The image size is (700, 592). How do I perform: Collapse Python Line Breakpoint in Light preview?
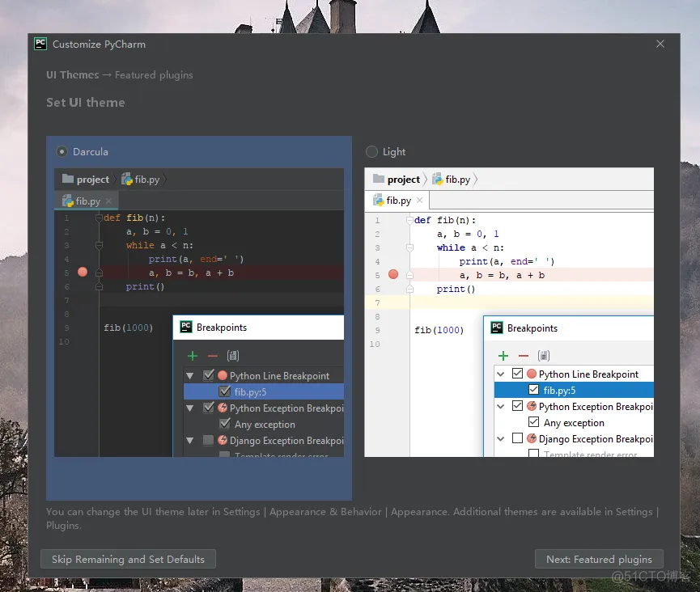click(500, 374)
